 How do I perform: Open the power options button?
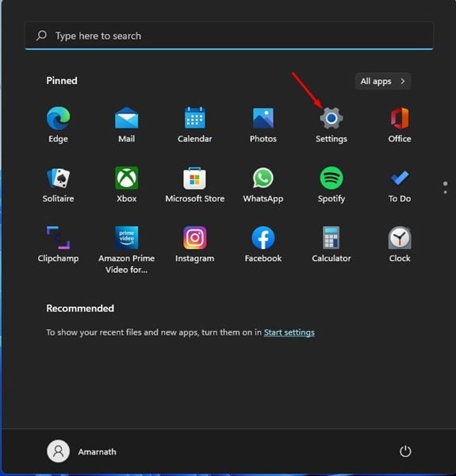coord(405,451)
